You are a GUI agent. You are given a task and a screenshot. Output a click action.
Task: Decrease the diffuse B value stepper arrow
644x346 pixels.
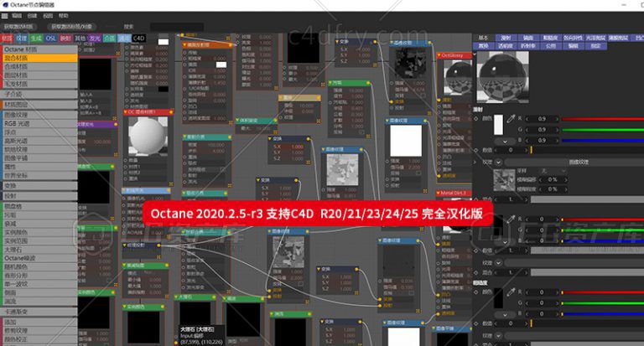click(527, 140)
